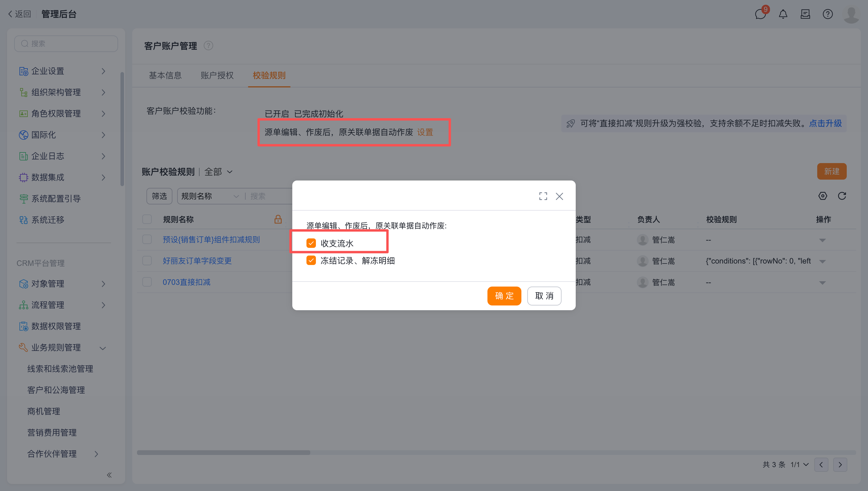
Task: Uncheck the 冻结记录、解冻明细 checkbox
Action: [x=311, y=260]
